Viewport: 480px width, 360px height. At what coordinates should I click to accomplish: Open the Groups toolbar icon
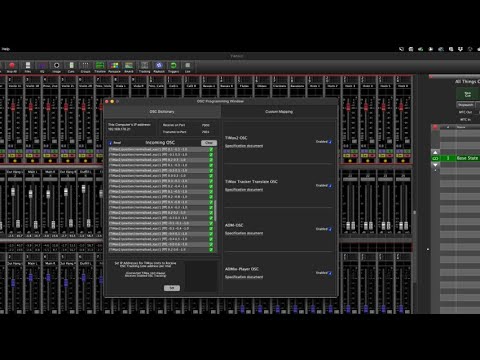click(85, 66)
